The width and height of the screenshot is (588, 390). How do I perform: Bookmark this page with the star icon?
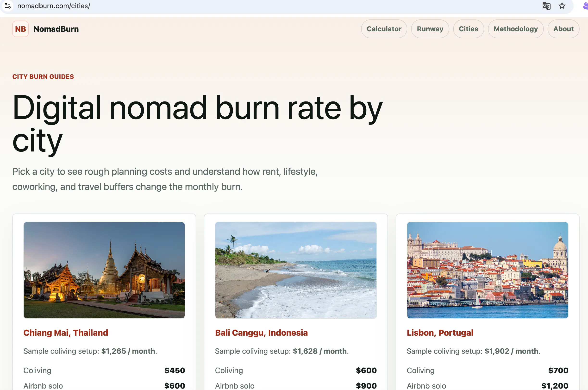coord(562,6)
